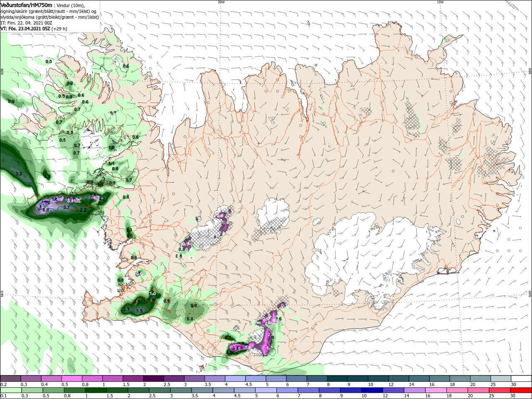Pick the dark mauve 0.2 snow legend swatch
This screenshot has height=399, width=532.
point(11,379)
